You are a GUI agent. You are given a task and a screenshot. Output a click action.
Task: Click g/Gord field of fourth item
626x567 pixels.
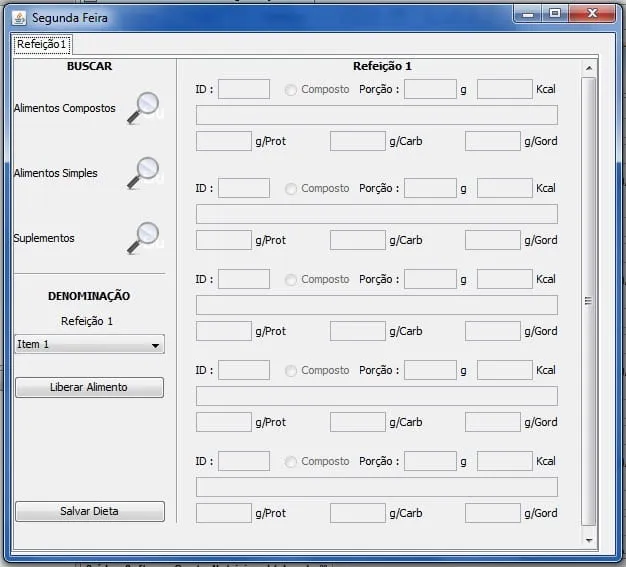pos(493,422)
